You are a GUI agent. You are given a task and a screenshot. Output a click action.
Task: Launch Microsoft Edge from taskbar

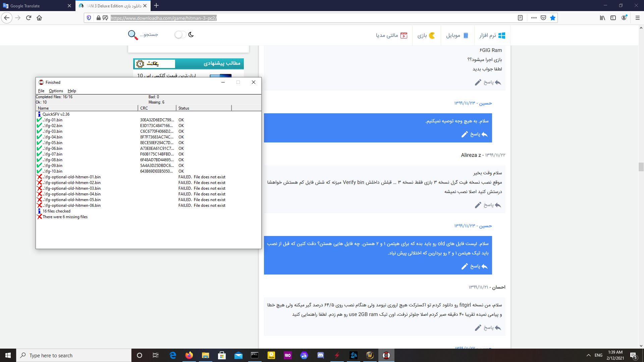point(173,355)
